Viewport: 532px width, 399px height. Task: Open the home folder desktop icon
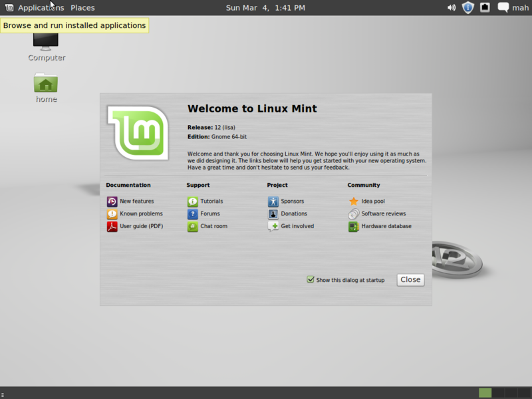tap(46, 82)
